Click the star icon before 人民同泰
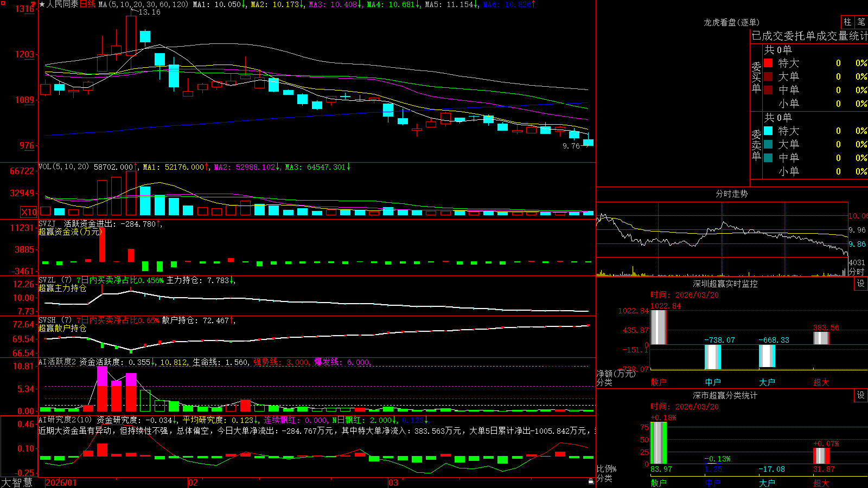Viewport: 868px width, 488px height. click(42, 4)
